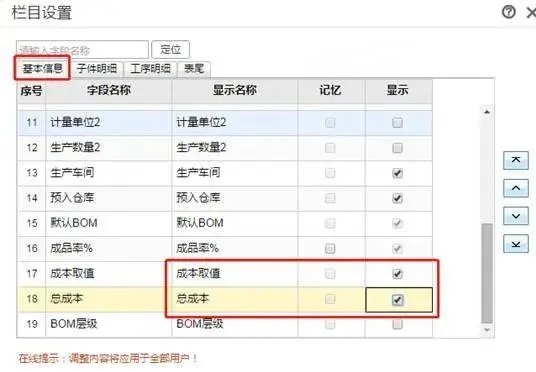
Task: Check 记忆 checkbox for 成品率% row
Action: click(330, 249)
